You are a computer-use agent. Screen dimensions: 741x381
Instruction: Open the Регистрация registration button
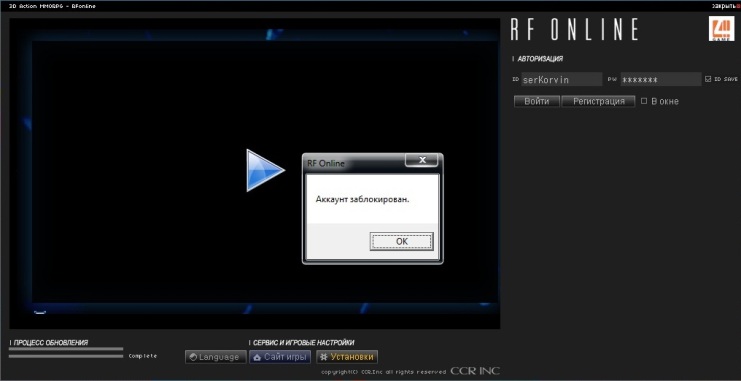[598, 101]
